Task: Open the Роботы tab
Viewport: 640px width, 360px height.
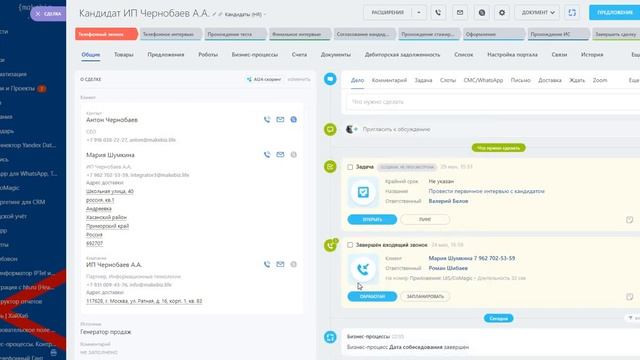Action: (x=208, y=55)
